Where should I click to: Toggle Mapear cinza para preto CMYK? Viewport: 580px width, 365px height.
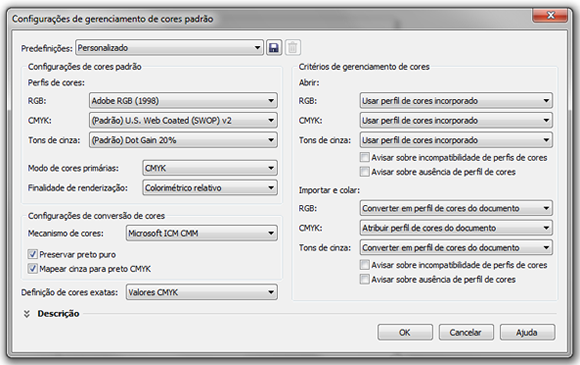33,269
